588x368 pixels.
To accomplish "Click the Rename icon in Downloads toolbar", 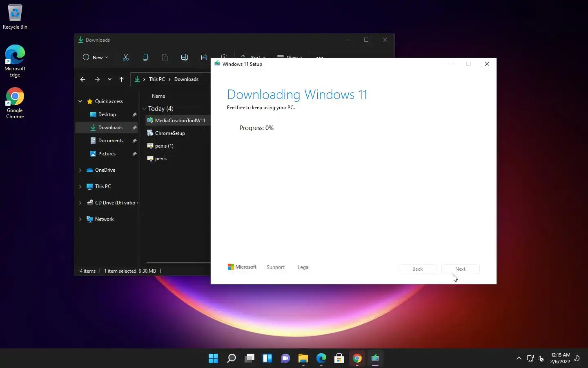I will (184, 57).
